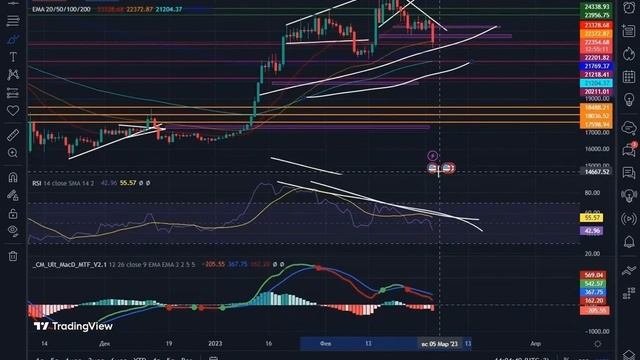The image size is (640, 360).
Task: Open the My Ideas lightbulb panel
Action: [629, 99]
